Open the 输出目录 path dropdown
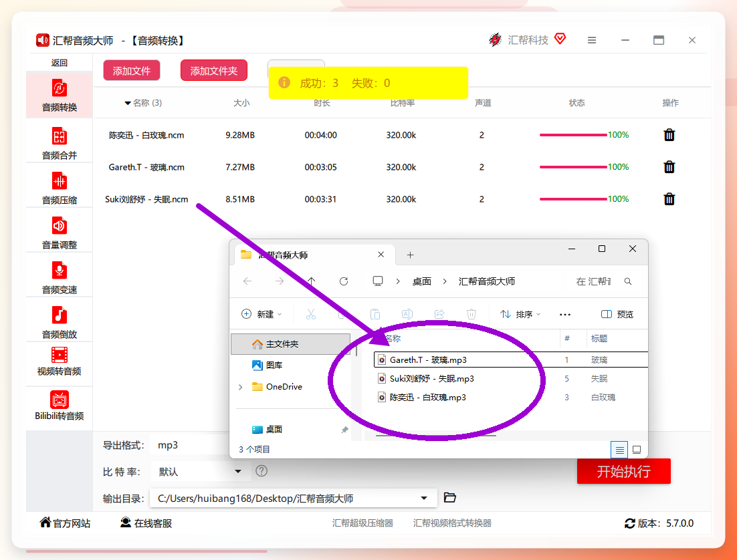This screenshot has height=560, width=737. click(x=424, y=498)
